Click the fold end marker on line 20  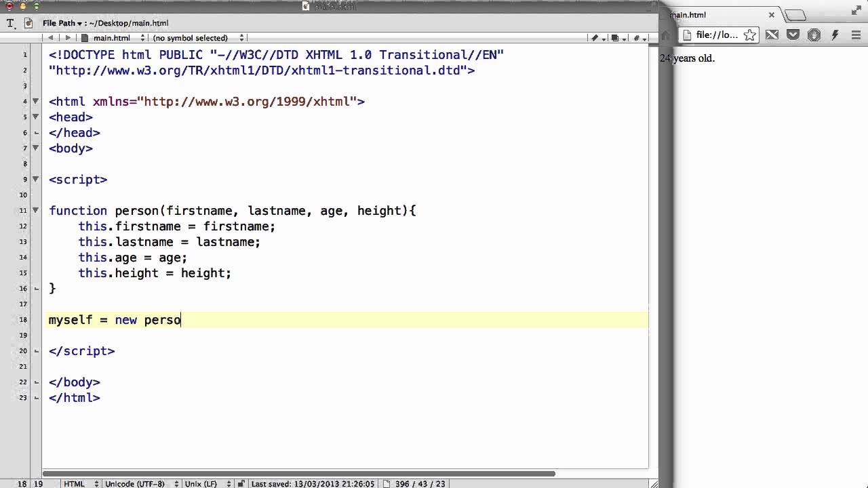[36, 351]
